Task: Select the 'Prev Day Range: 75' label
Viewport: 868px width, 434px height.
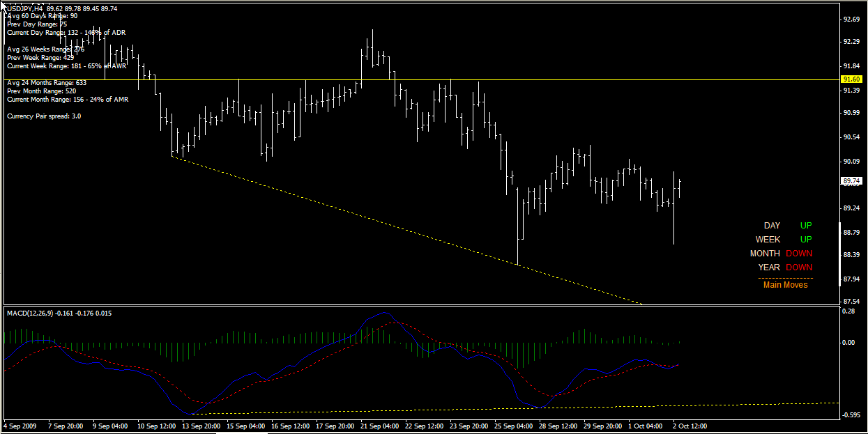Action: [37, 24]
